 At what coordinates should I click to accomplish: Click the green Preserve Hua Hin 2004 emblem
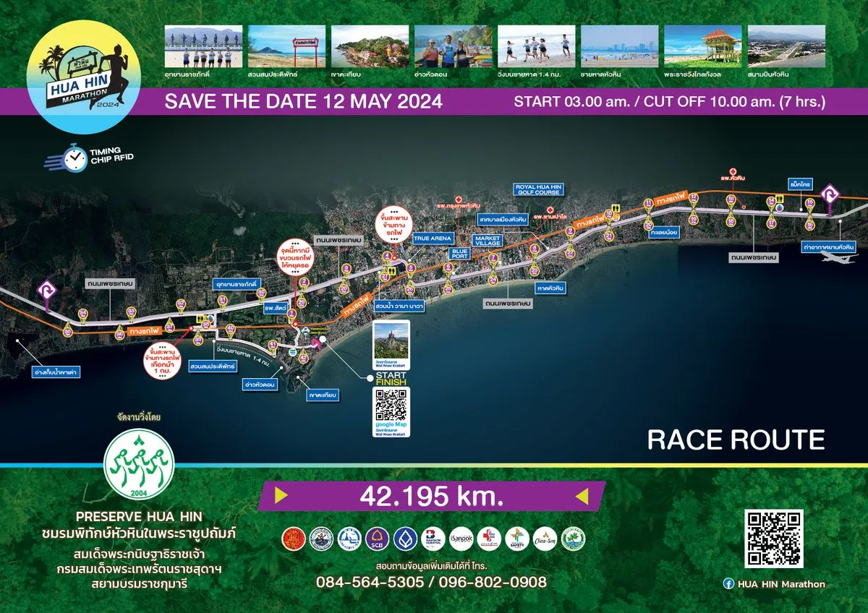tap(139, 463)
